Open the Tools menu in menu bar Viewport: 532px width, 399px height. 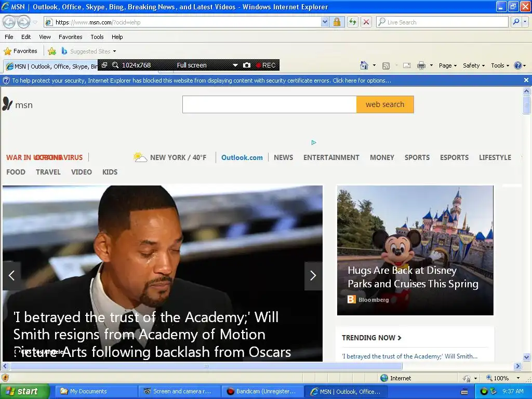coord(97,37)
